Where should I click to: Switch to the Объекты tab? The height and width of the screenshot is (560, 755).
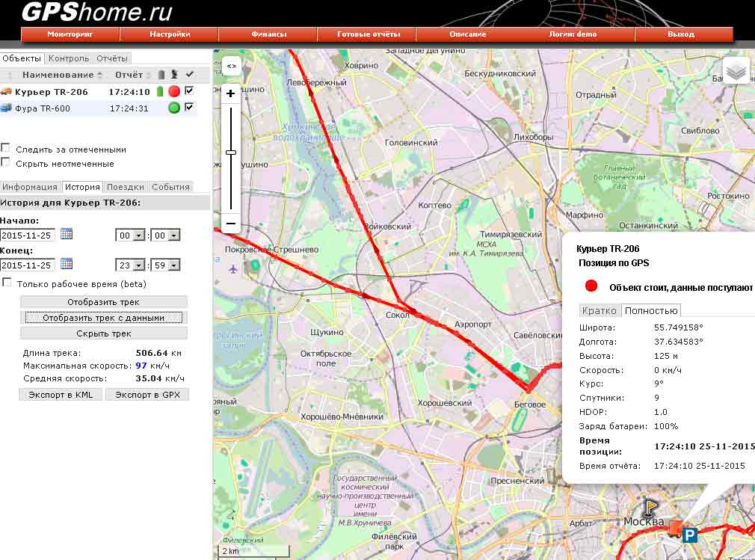(x=22, y=58)
